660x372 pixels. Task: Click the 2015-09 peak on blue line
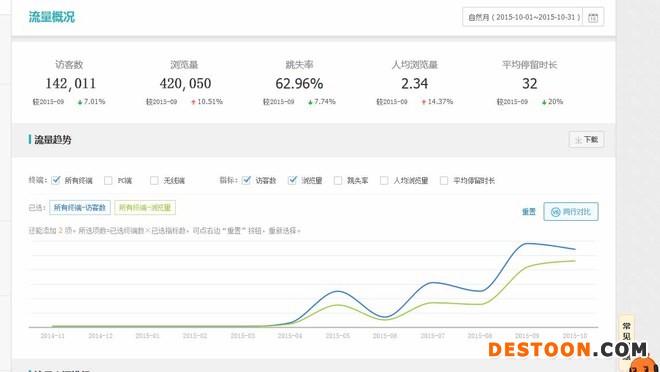(527, 244)
